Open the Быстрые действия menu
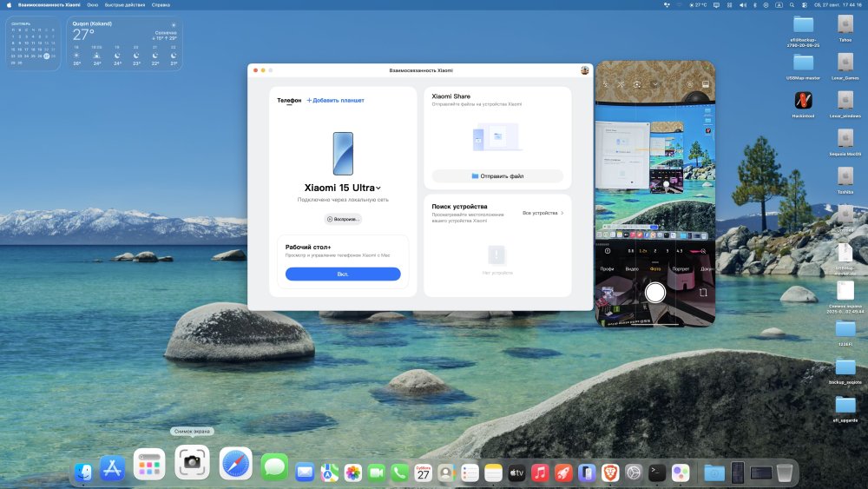The image size is (868, 489). [124, 5]
